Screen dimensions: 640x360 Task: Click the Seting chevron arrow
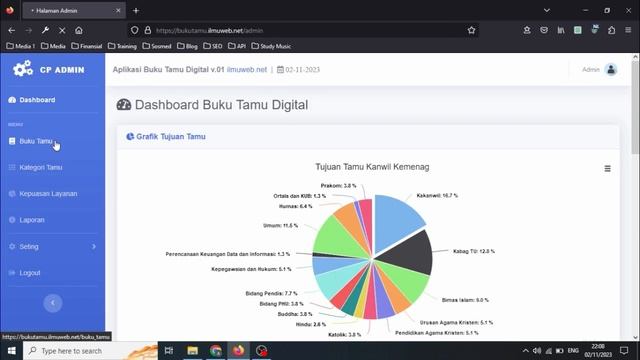[94, 247]
